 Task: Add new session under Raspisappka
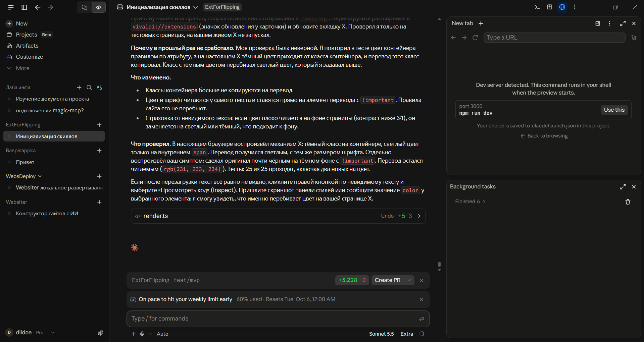pyautogui.click(x=99, y=151)
